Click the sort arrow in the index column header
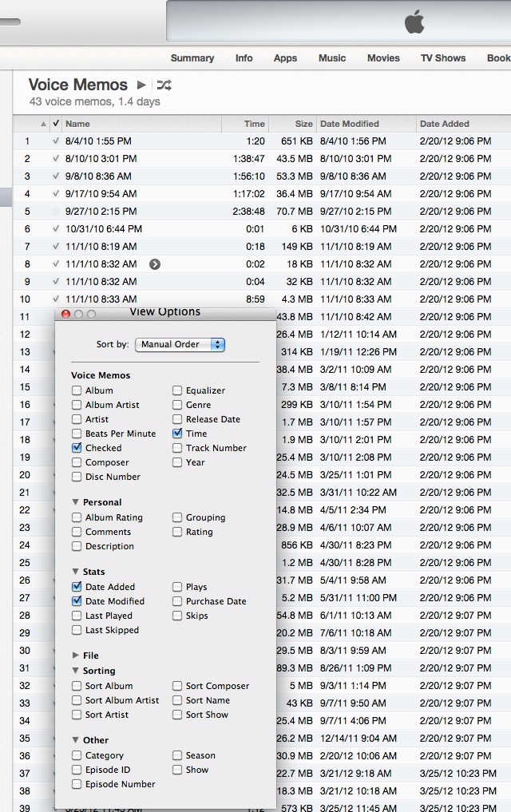511x812 pixels. click(43, 124)
